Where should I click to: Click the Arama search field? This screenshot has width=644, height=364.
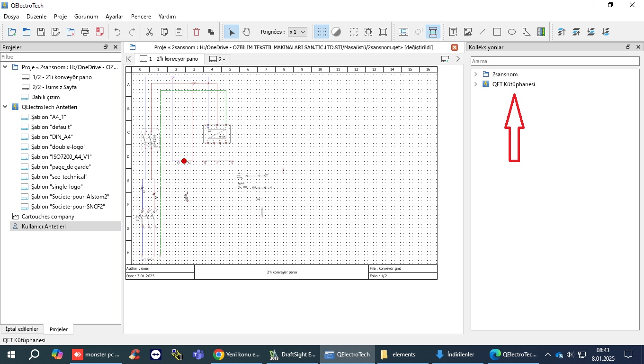(555, 61)
